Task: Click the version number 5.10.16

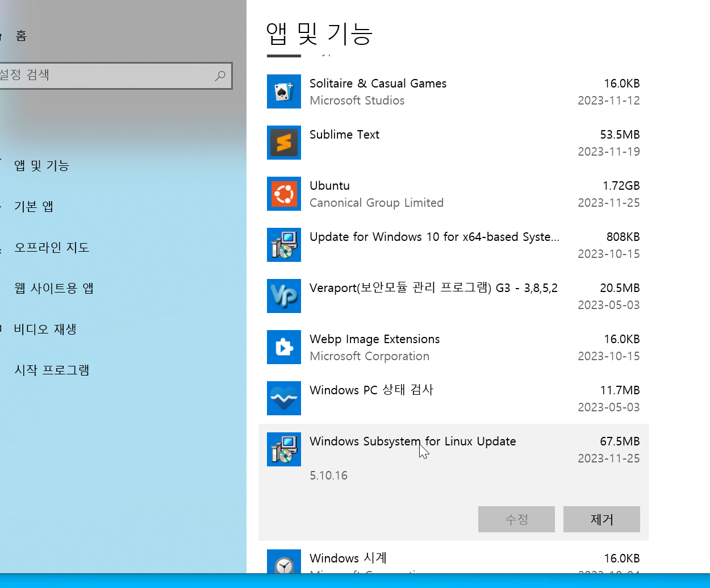Action: point(328,476)
